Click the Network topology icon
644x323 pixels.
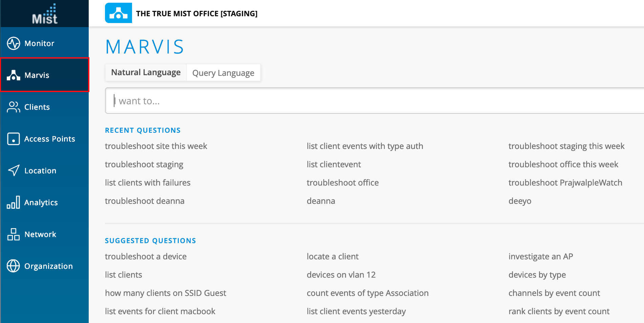(x=14, y=234)
